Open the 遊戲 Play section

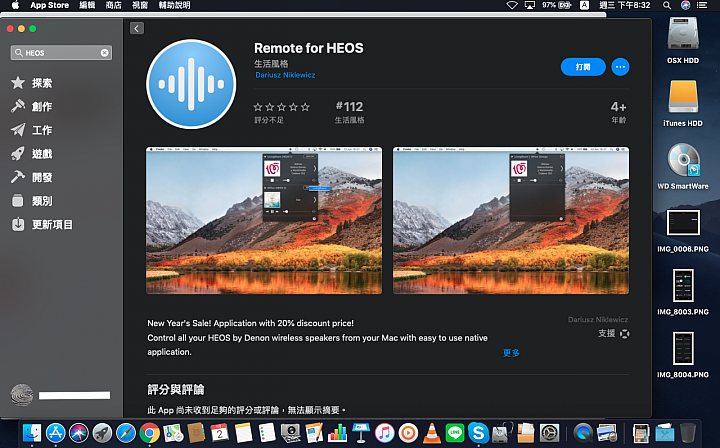click(x=32, y=154)
